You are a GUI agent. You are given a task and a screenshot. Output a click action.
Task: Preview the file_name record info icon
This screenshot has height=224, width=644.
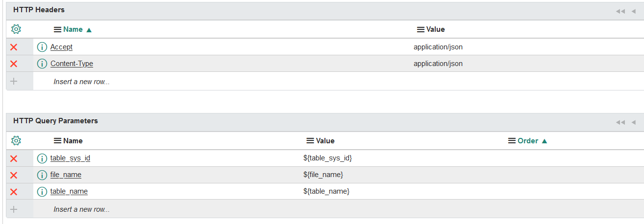point(42,175)
